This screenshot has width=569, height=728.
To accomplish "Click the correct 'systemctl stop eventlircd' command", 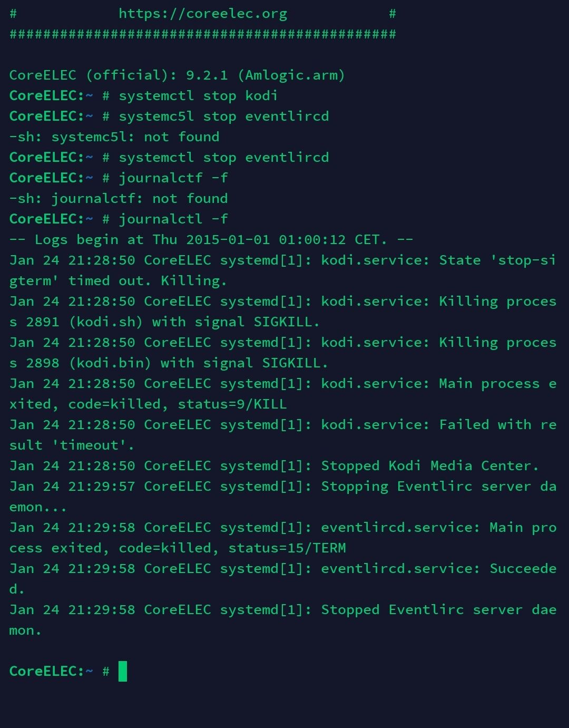I will point(223,158).
